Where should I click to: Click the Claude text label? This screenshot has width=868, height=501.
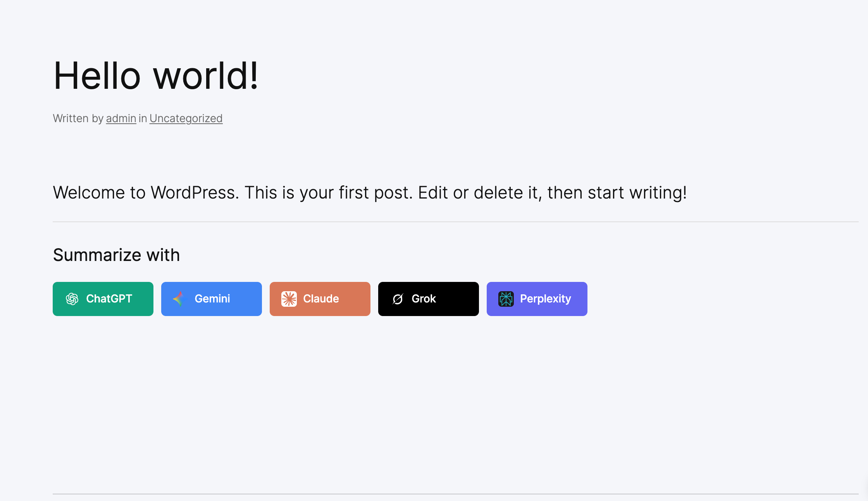click(x=321, y=299)
